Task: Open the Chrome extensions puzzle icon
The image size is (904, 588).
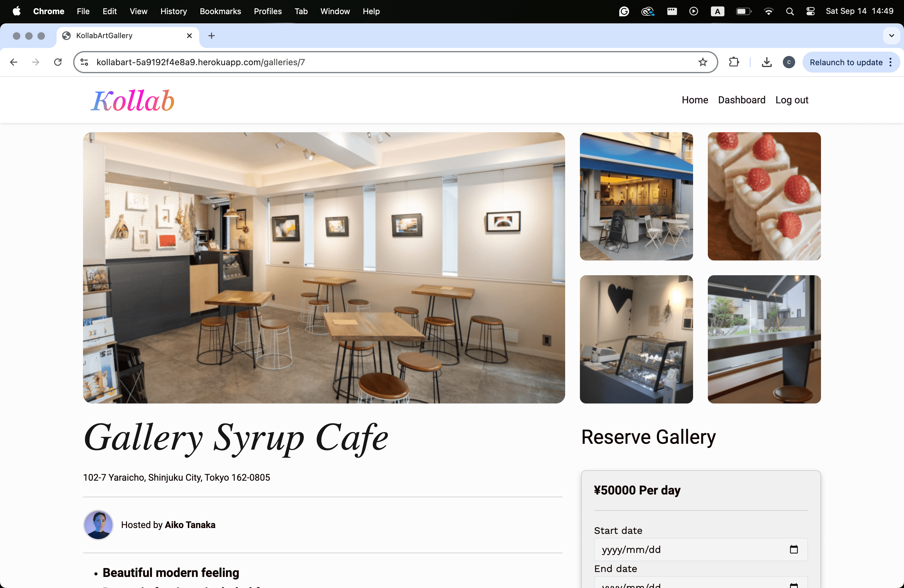Action: [734, 62]
